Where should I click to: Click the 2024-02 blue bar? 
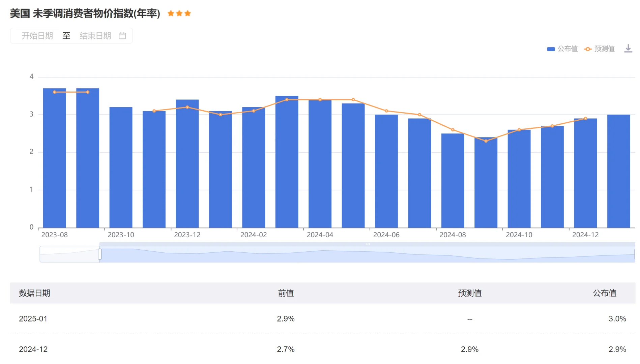tap(254, 168)
